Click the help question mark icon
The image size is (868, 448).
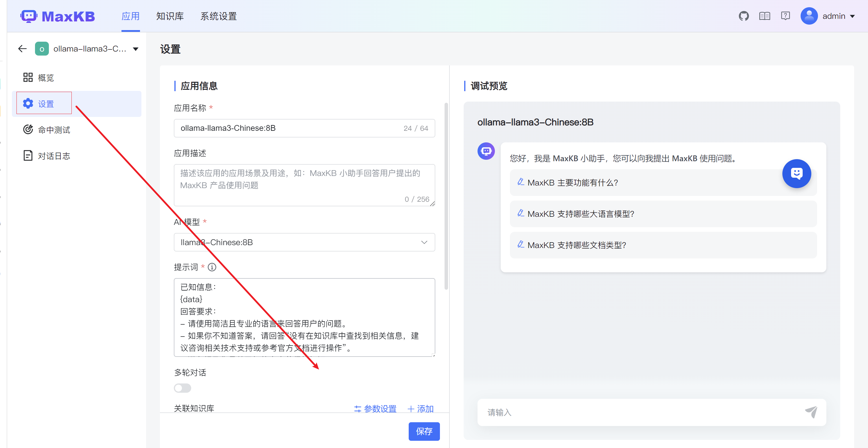(x=786, y=16)
